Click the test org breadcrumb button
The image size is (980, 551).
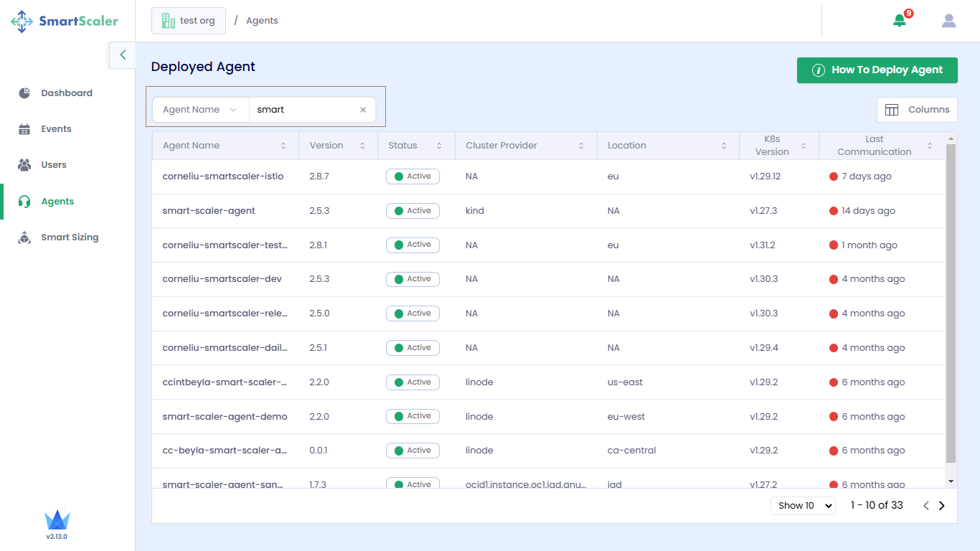(189, 21)
